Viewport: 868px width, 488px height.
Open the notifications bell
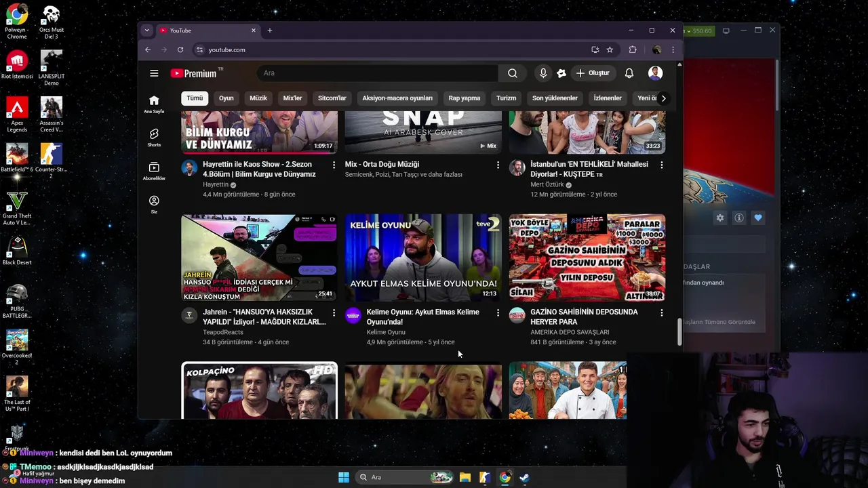629,73
